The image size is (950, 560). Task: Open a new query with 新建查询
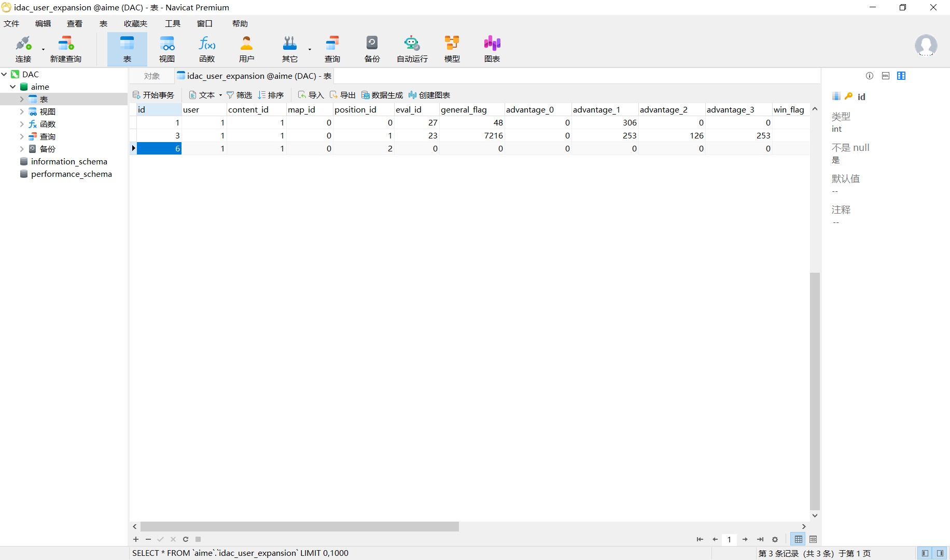pos(65,48)
